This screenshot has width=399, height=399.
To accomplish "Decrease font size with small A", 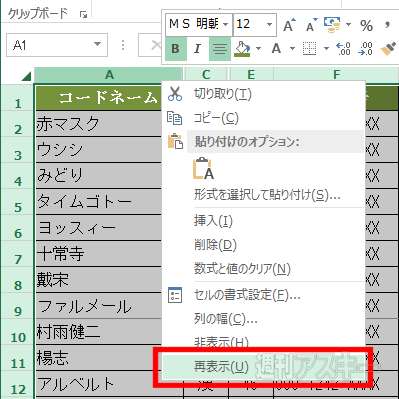I will [312, 25].
